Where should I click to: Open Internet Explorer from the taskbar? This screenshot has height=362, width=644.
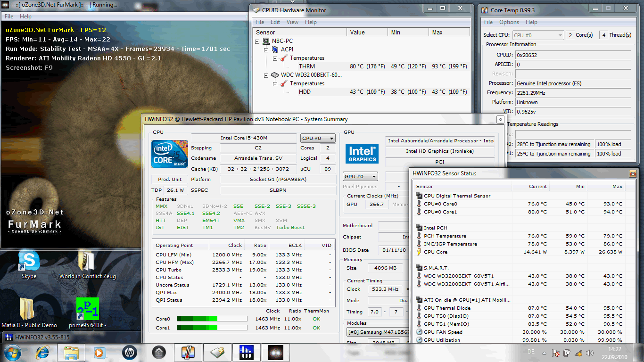point(42,353)
